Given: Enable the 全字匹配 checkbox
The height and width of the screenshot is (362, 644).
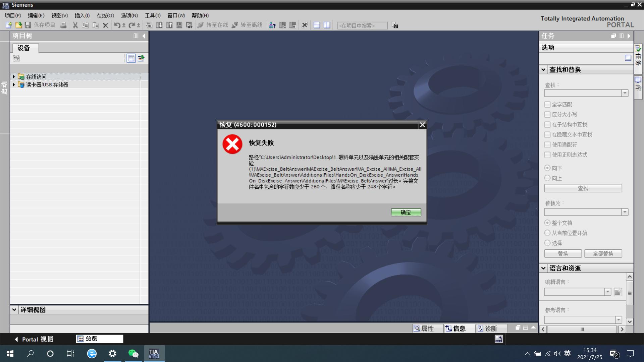Looking at the screenshot, I should click(x=547, y=105).
